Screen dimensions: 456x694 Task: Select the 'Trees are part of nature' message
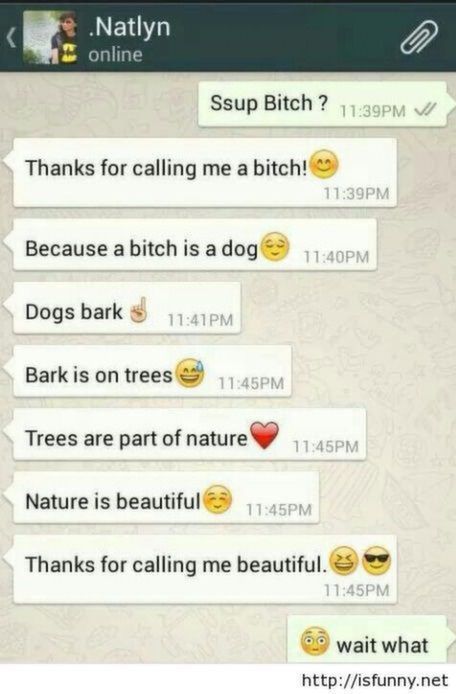click(x=189, y=435)
